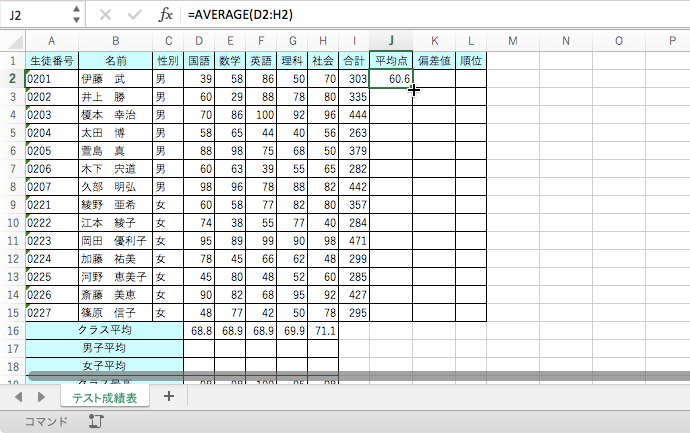Add a new sheet with plus button

pos(169,396)
